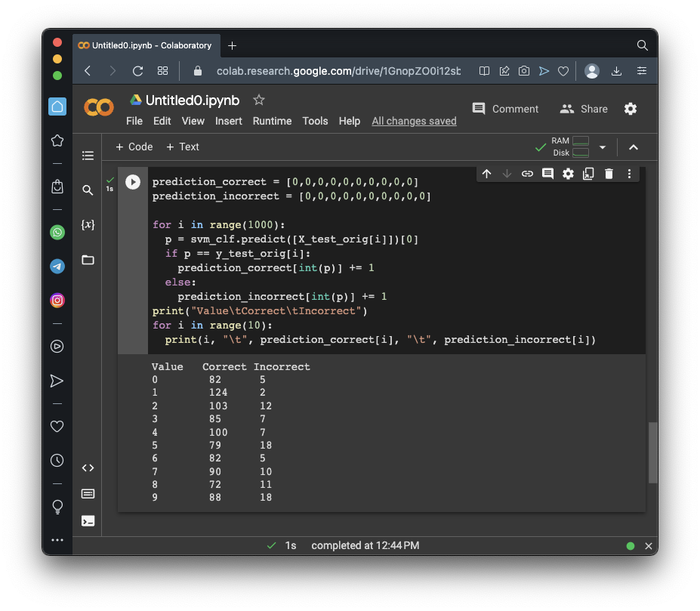Star the Untitled0.ipynb notebook

pos(259,100)
